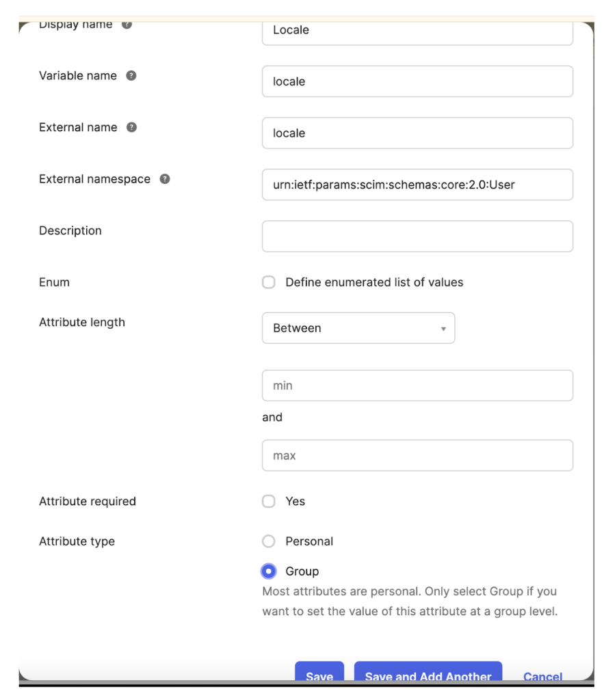Viewport: 604px width, 700px height.
Task: Click the Display name help icon
Action: pos(127,25)
